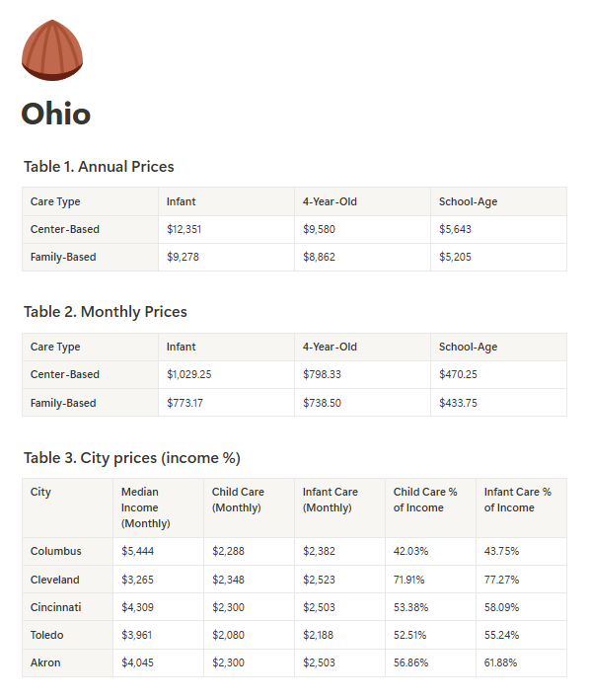The image size is (589, 700).
Task: Select the Cincinnati row city name
Action: coord(56,607)
